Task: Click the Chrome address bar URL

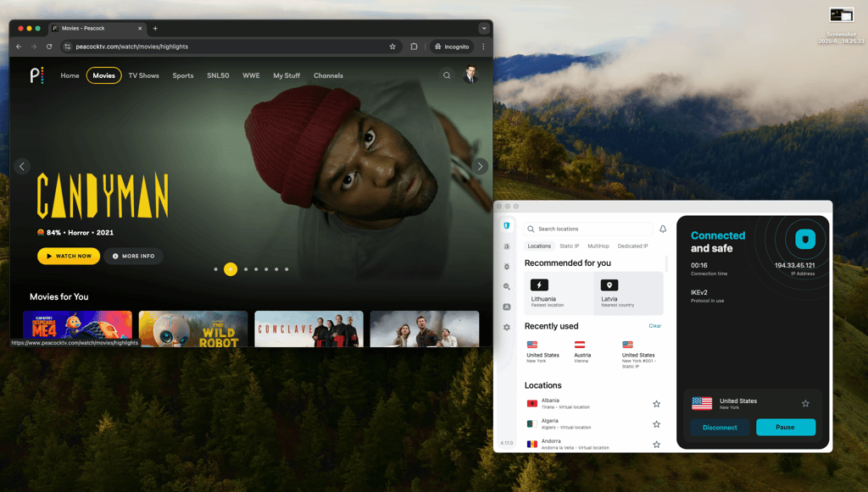Action: [131, 47]
